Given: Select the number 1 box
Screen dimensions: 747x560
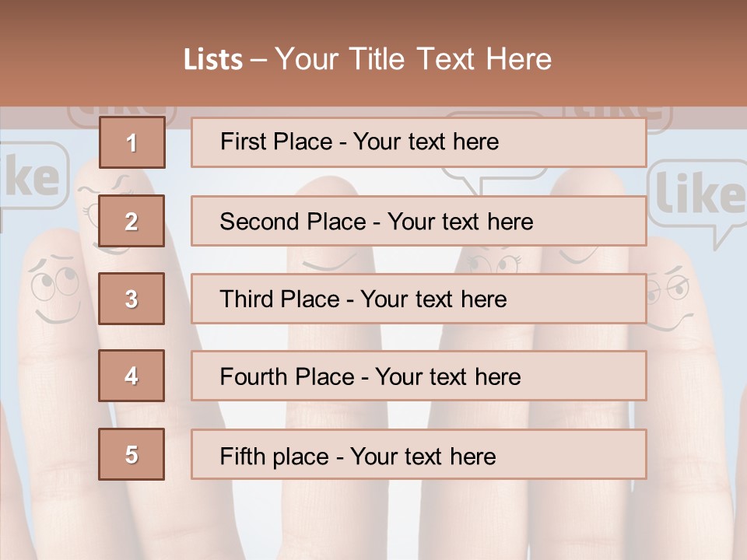Looking at the screenshot, I should click(132, 142).
